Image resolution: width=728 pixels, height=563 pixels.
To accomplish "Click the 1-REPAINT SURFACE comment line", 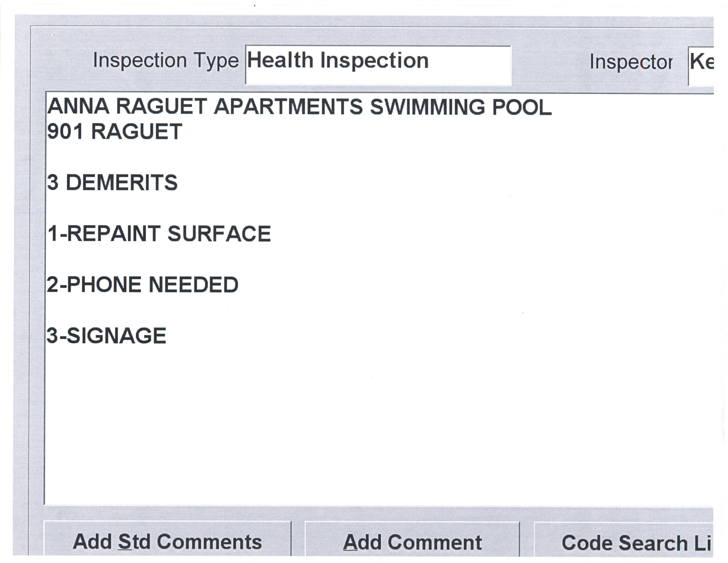I will click(x=159, y=233).
